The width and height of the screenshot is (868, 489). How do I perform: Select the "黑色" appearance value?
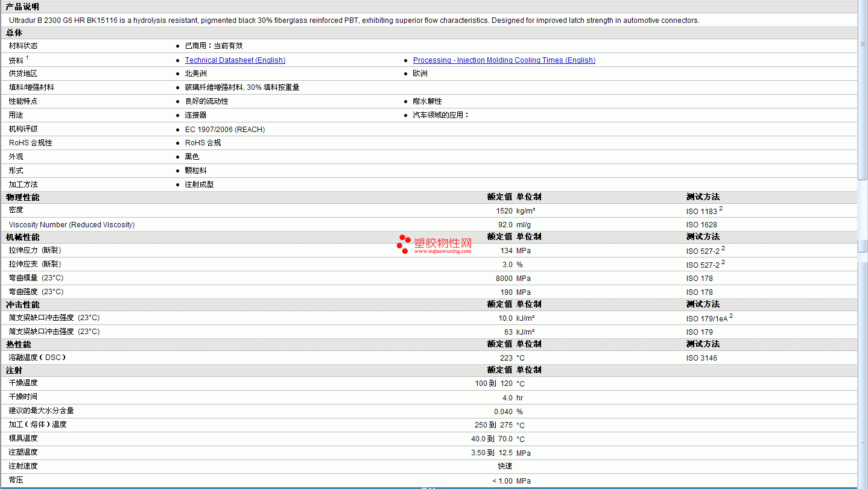[192, 157]
